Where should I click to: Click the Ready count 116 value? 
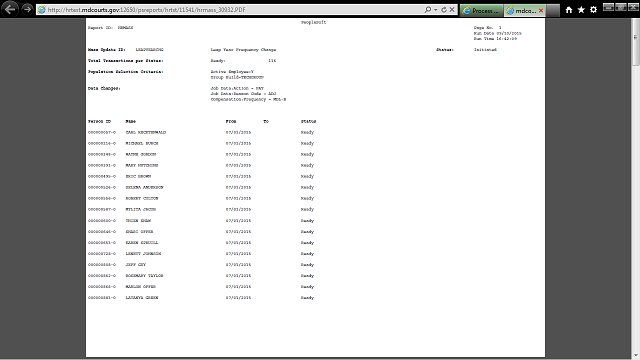pyautogui.click(x=272, y=61)
